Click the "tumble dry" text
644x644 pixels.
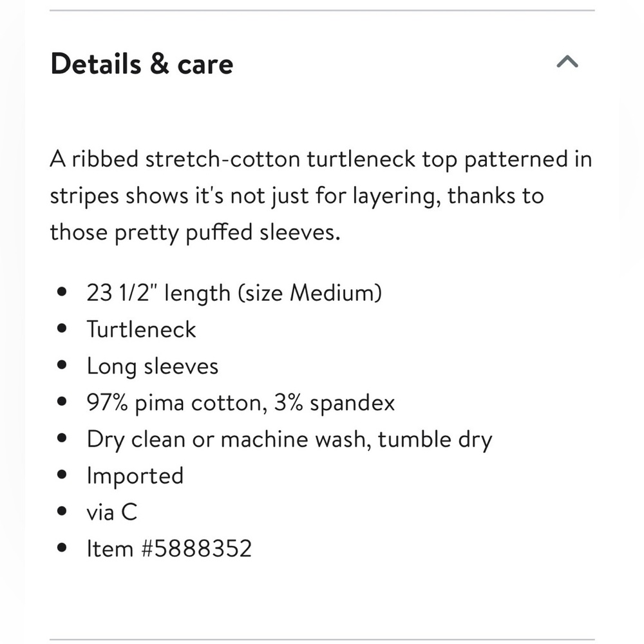click(x=435, y=440)
